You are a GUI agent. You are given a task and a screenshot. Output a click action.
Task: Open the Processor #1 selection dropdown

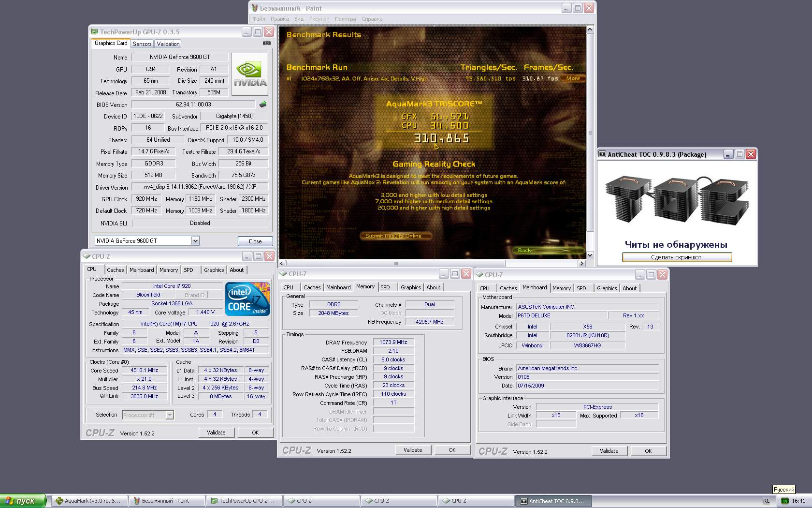[169, 415]
